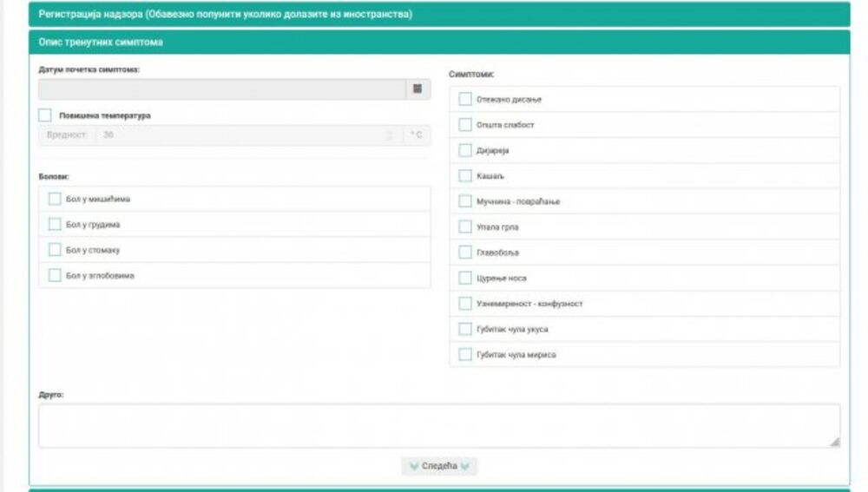Tick the Бол у грудима checkbox
868x492 pixels.
coord(55,225)
